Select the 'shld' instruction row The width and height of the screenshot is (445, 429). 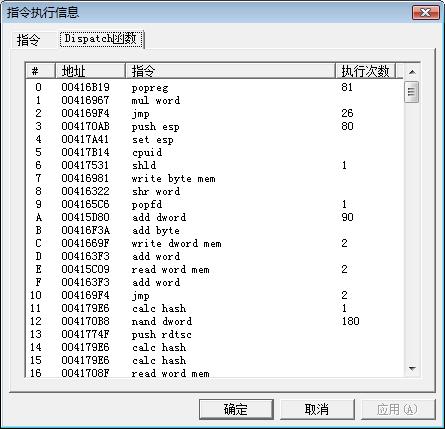[x=214, y=165]
